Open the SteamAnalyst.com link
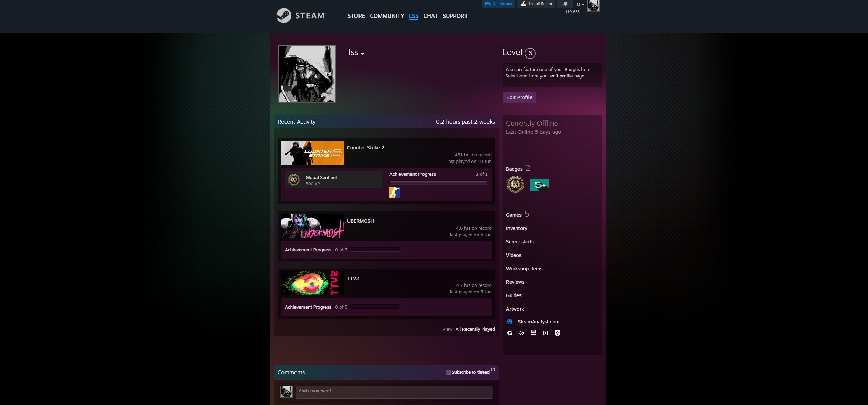 pyautogui.click(x=538, y=322)
